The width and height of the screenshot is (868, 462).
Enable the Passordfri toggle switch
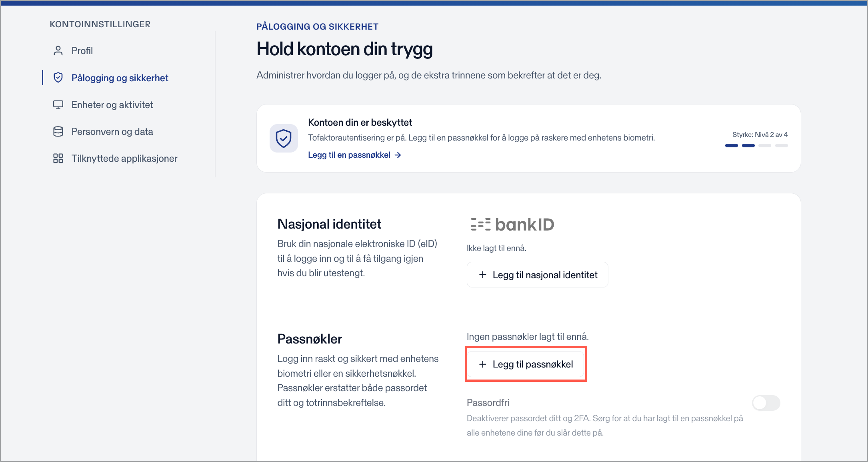click(x=766, y=403)
